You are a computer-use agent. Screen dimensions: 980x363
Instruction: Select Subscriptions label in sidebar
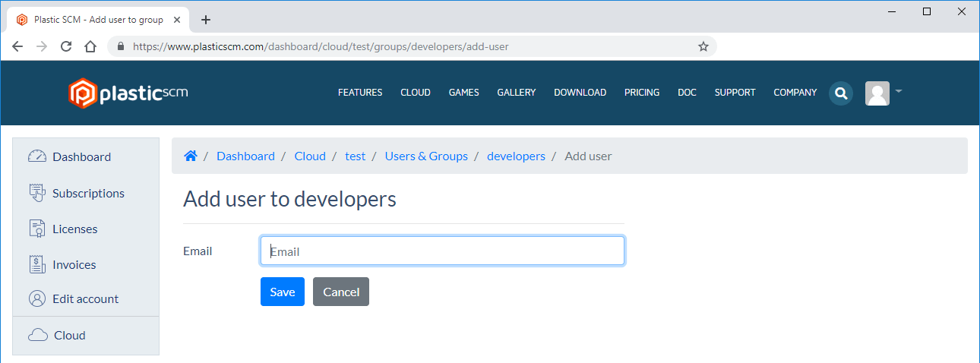[88, 193]
